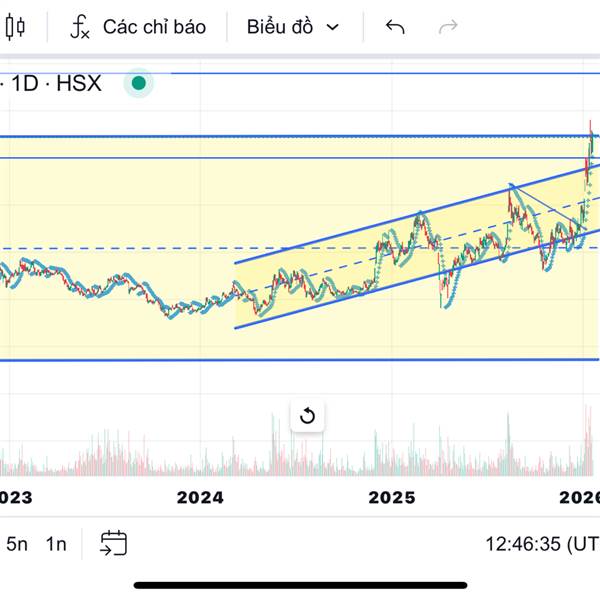
Task: Expand the Biểu đồ dropdown
Action: coord(293,27)
